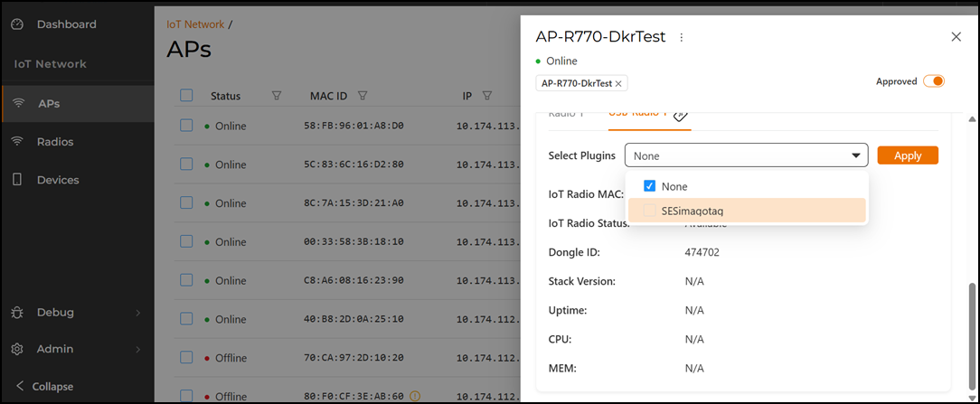Open the Select Plugins dropdown
The image size is (980, 404).
click(x=746, y=155)
